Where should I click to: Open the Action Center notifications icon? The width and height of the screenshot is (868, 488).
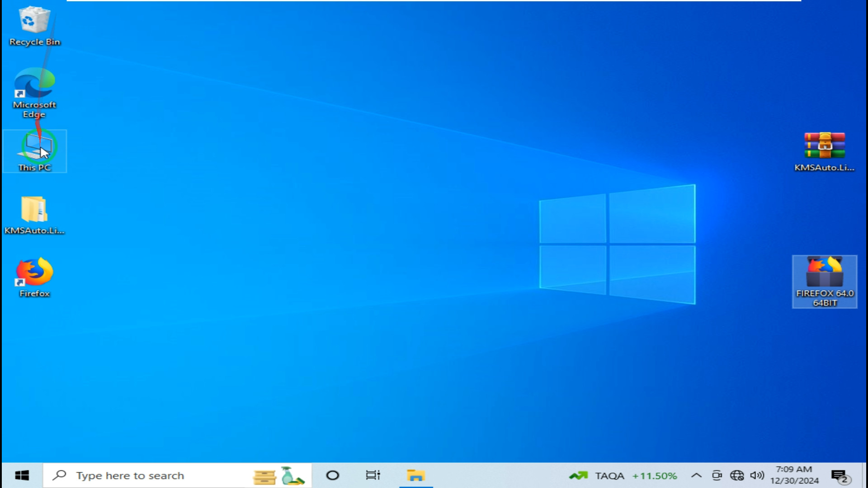tap(841, 476)
